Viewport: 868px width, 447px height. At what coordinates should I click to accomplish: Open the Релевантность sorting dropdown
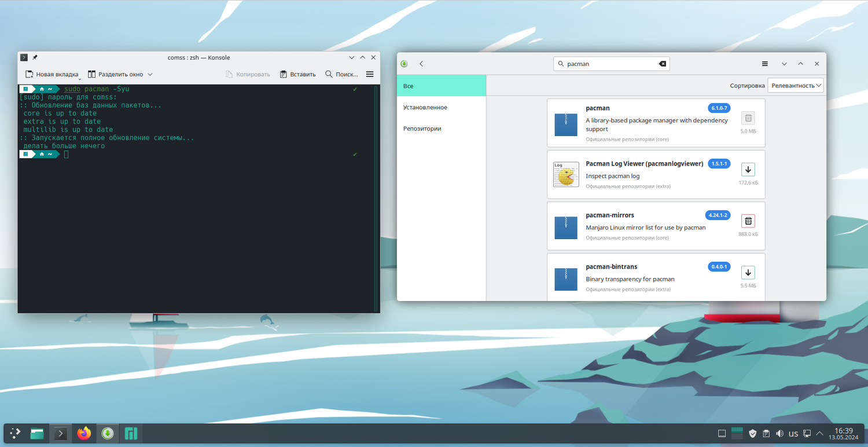coord(796,85)
